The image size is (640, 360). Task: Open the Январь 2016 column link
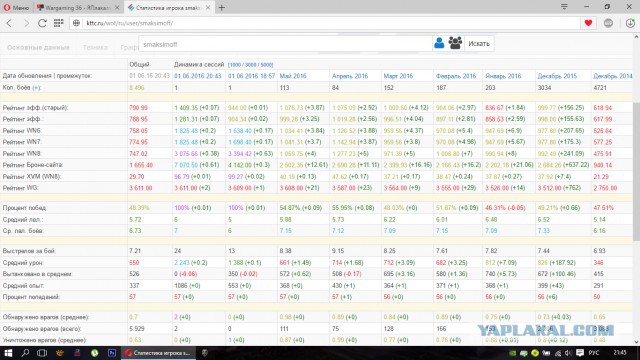pos(503,76)
